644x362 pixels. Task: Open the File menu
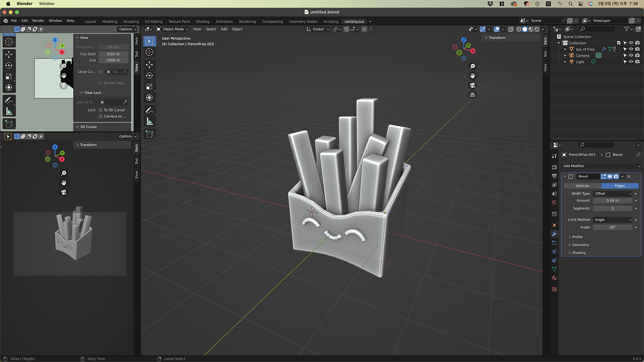pos(14,21)
